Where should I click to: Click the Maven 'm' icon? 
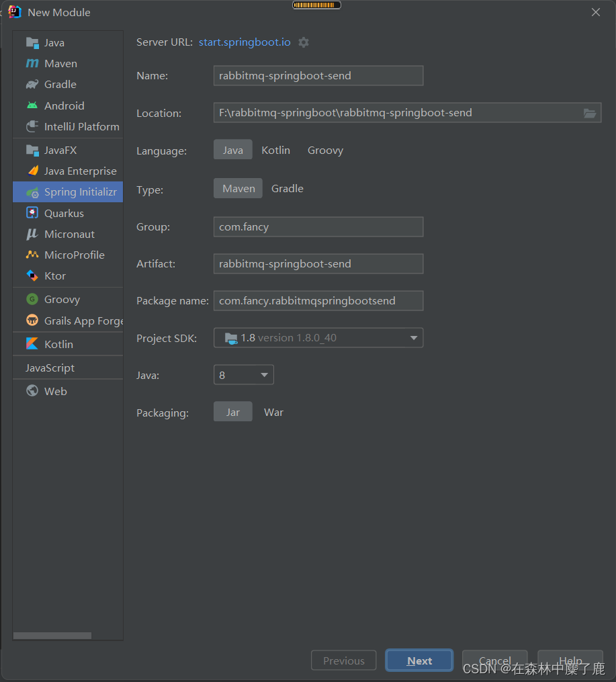[32, 64]
